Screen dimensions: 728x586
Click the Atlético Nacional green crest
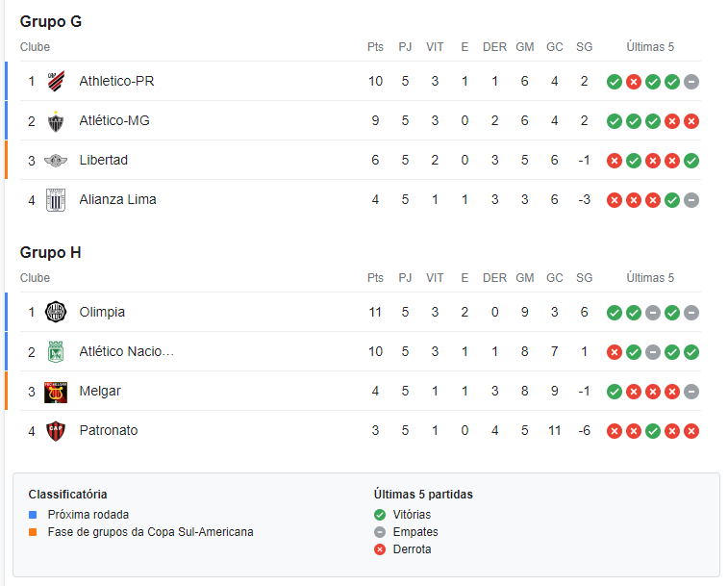[56, 352]
